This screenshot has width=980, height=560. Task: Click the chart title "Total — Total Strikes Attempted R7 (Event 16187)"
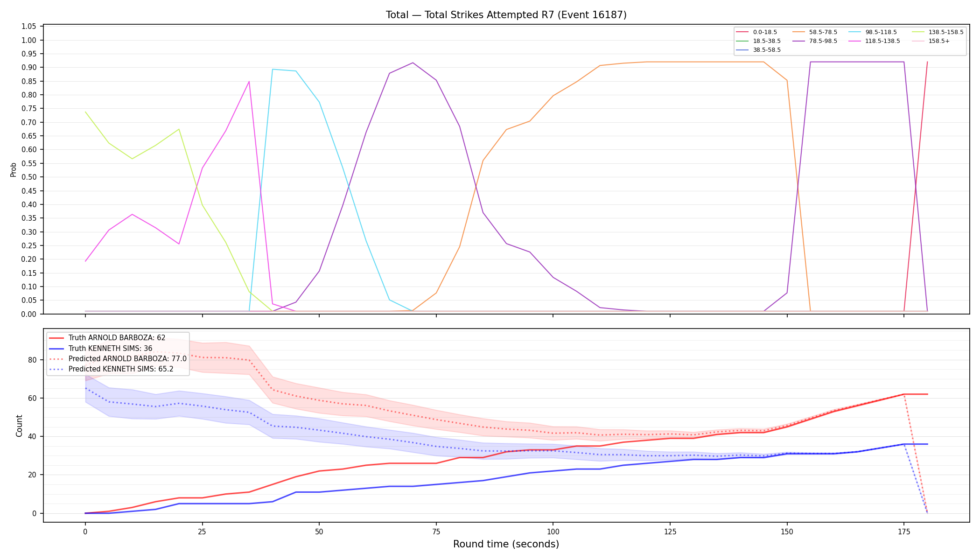coord(506,15)
